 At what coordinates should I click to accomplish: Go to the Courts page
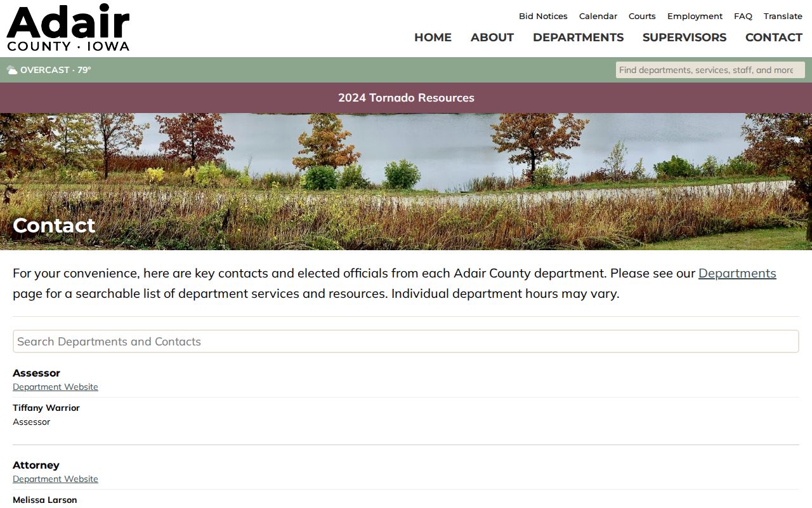pyautogui.click(x=642, y=17)
